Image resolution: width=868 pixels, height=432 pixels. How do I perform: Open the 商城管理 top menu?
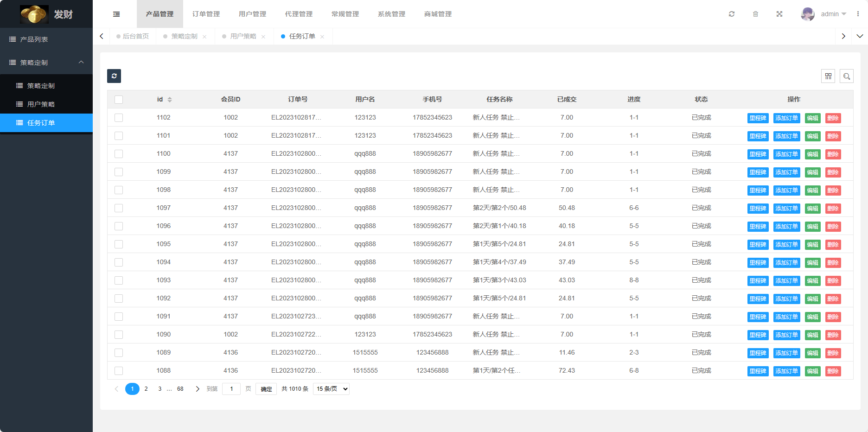pyautogui.click(x=438, y=14)
